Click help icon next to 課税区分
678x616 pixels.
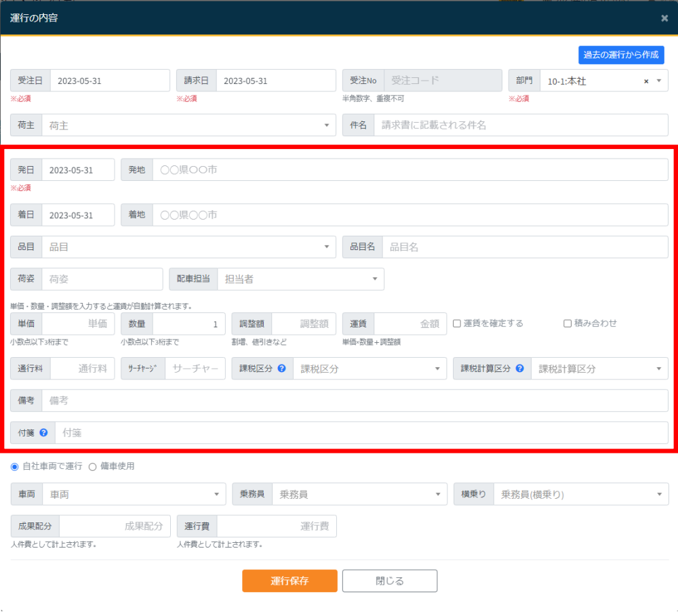click(281, 369)
